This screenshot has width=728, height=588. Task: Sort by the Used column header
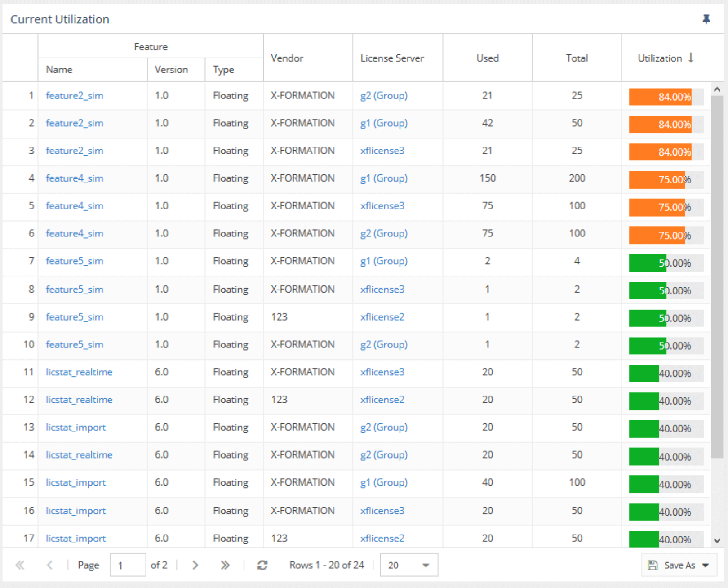(488, 58)
